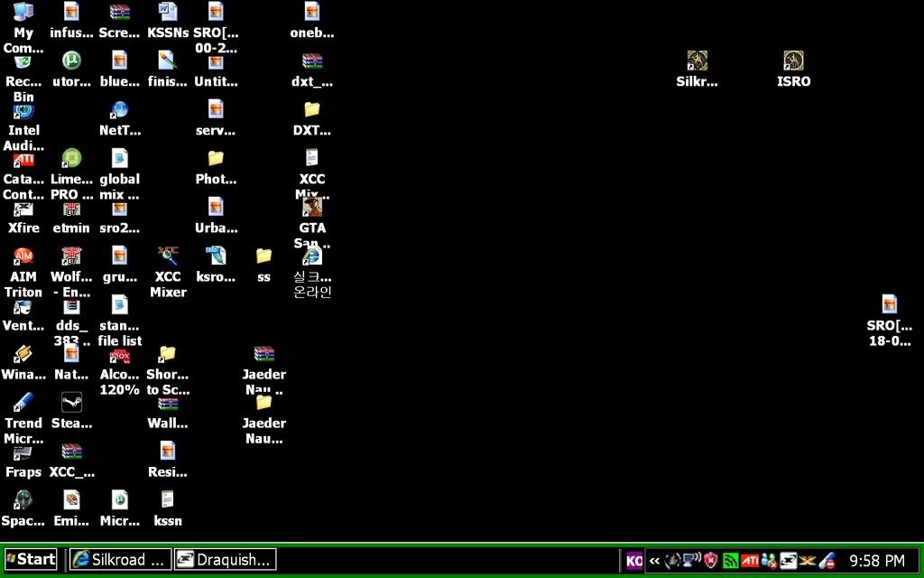Image resolution: width=924 pixels, height=578 pixels.
Task: Click the Xfire tray icon
Action: (x=789, y=560)
